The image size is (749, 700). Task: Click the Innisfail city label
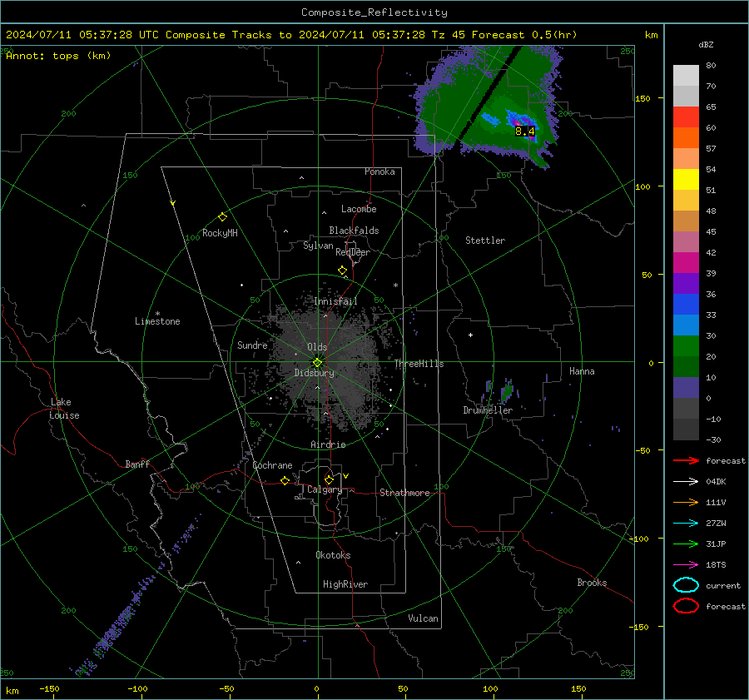pyautogui.click(x=335, y=301)
